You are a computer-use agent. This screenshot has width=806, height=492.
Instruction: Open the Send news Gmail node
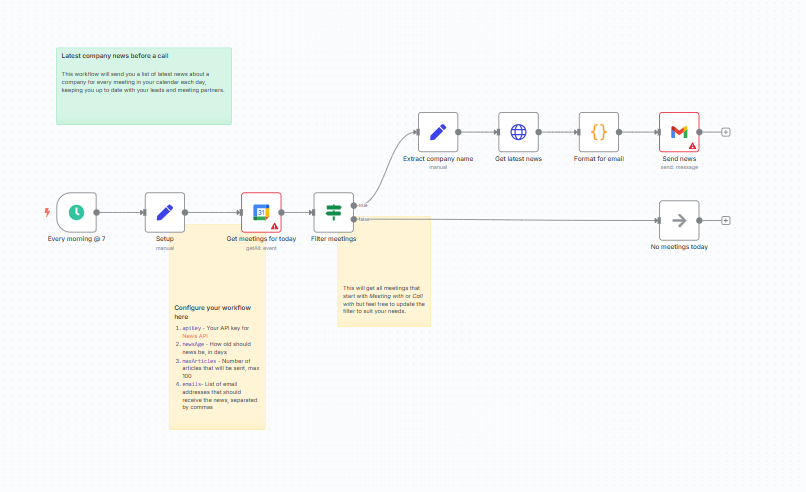click(679, 132)
